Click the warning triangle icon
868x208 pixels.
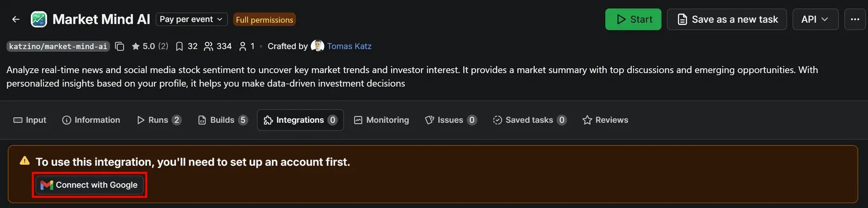(x=24, y=161)
